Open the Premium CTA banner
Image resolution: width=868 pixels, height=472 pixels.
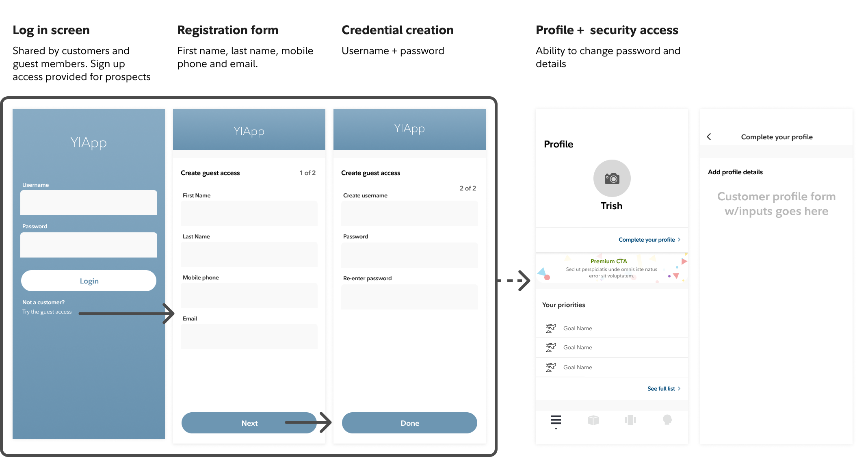click(x=611, y=268)
